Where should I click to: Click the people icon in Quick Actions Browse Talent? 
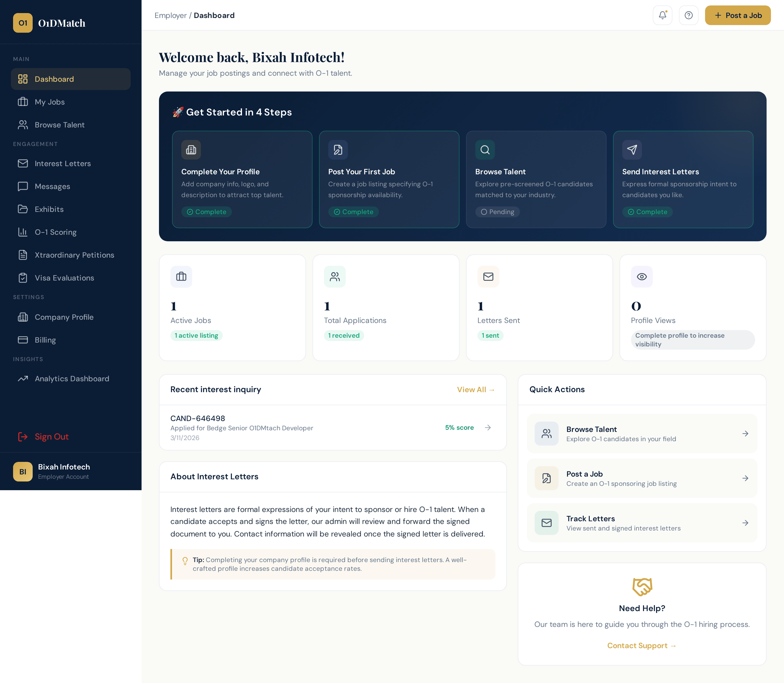pyautogui.click(x=547, y=434)
